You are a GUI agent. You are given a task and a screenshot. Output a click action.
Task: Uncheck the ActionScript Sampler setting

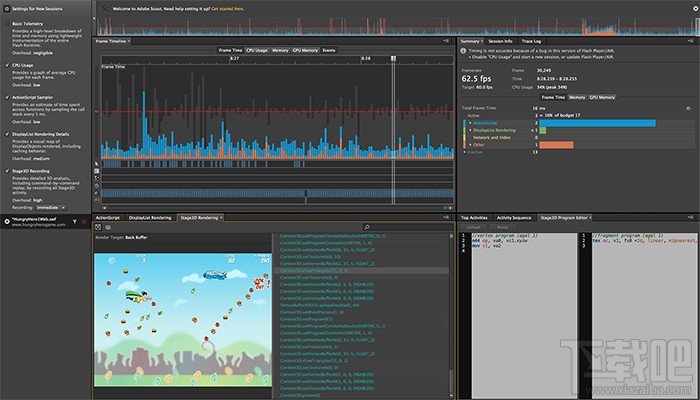(x=7, y=97)
